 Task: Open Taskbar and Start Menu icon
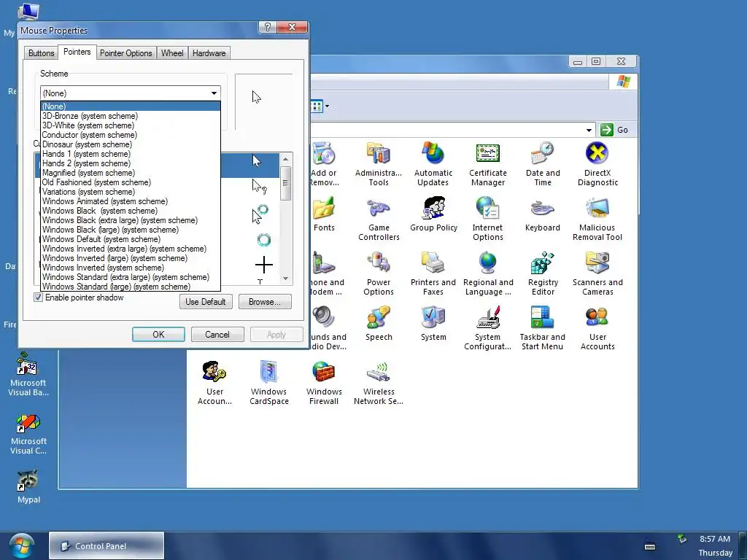coord(543,328)
